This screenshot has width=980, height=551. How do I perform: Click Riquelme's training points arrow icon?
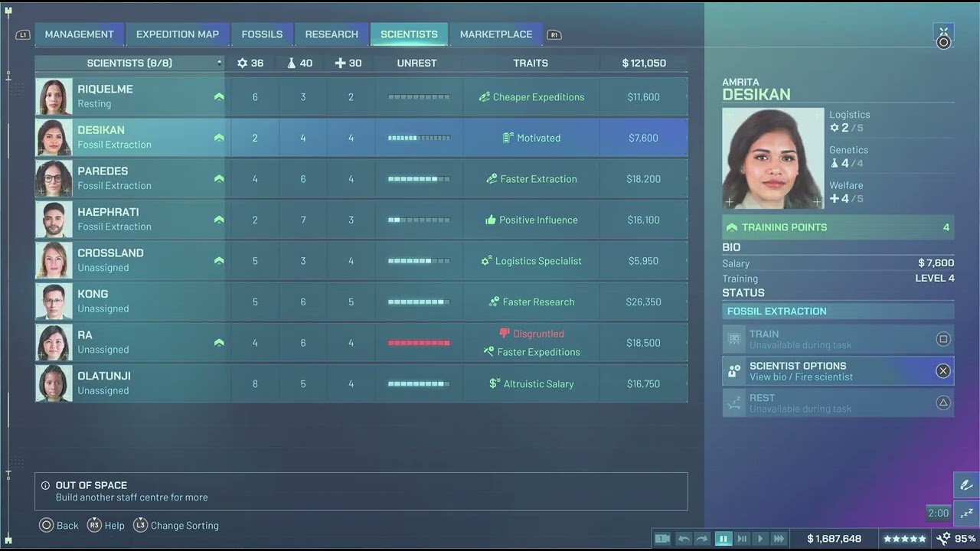(219, 97)
